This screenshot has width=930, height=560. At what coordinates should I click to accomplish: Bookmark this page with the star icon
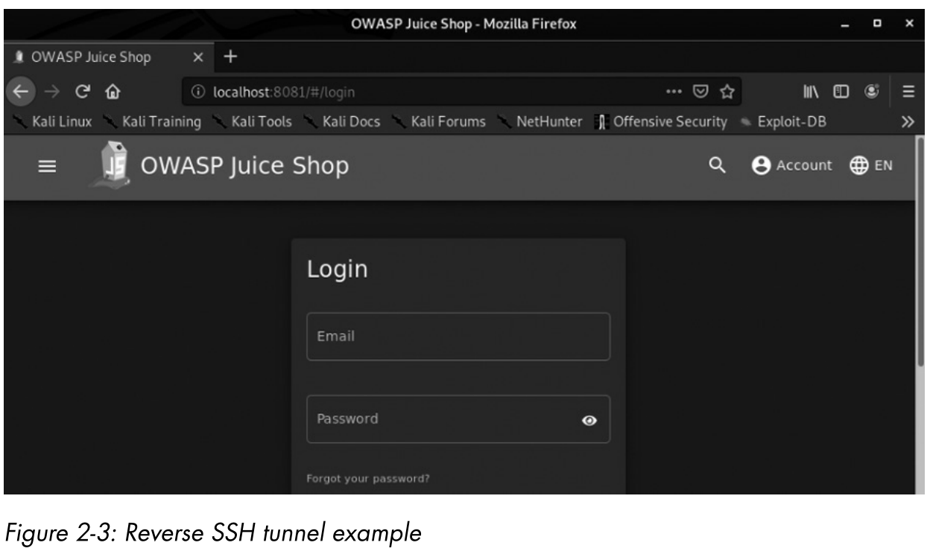727,92
